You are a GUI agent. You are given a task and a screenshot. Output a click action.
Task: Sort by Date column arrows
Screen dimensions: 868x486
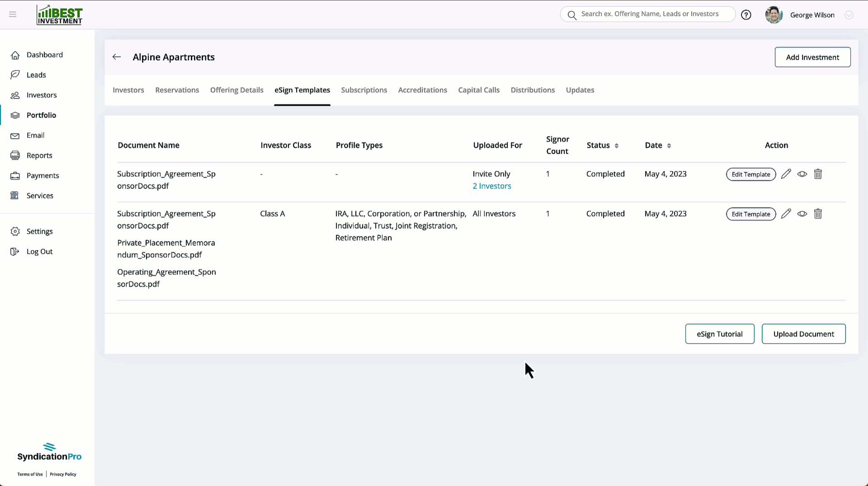(x=669, y=146)
